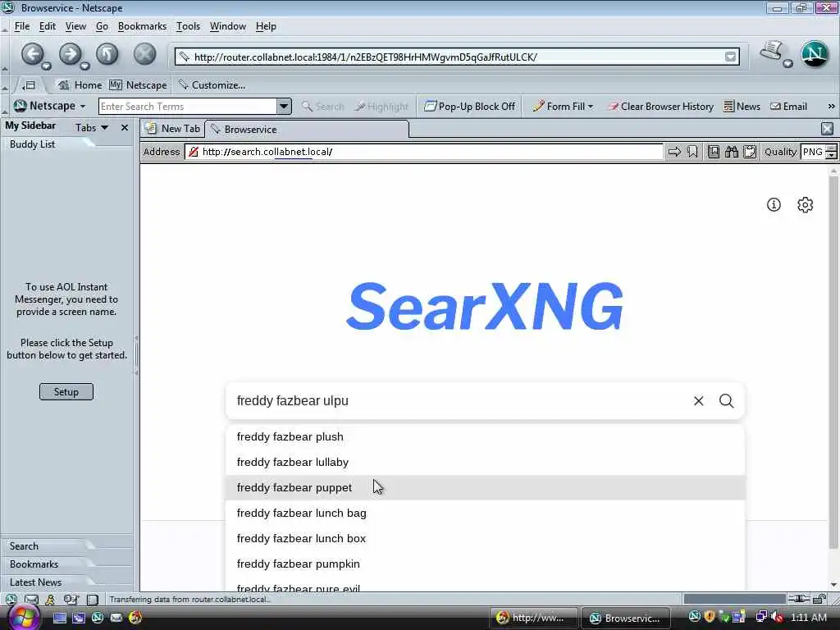The image size is (840, 630).
Task: Click the Browservice clipboard icon
Action: (750, 152)
